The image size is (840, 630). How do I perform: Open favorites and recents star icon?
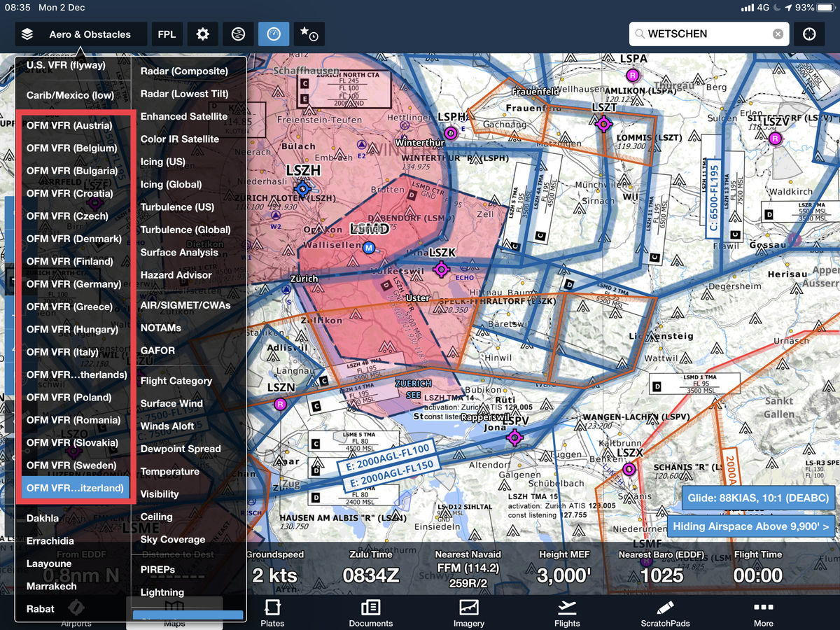point(309,34)
